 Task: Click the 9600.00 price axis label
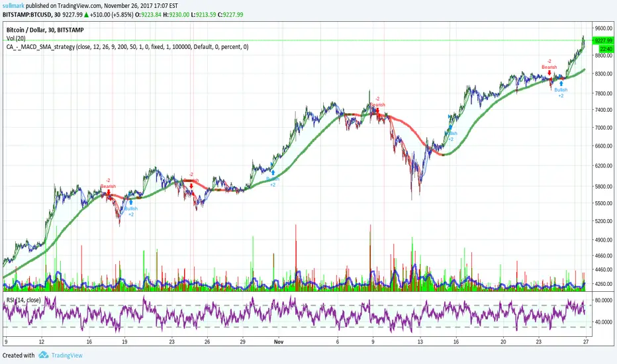click(604, 28)
